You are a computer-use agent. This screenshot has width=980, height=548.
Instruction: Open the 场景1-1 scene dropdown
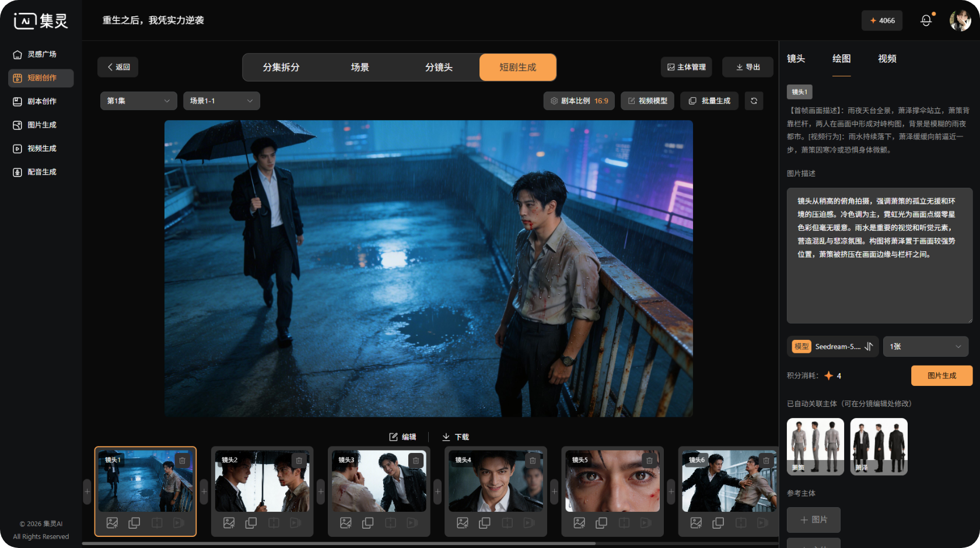pos(221,101)
